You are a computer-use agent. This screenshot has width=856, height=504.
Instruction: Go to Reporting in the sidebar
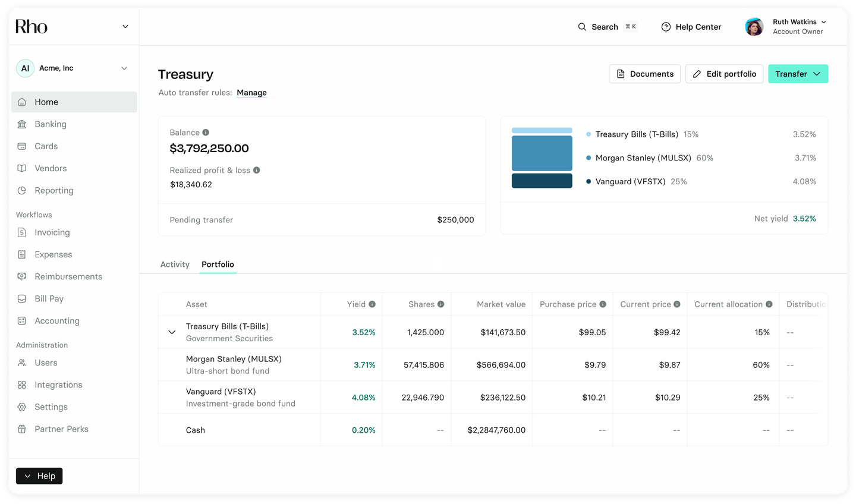point(74,190)
